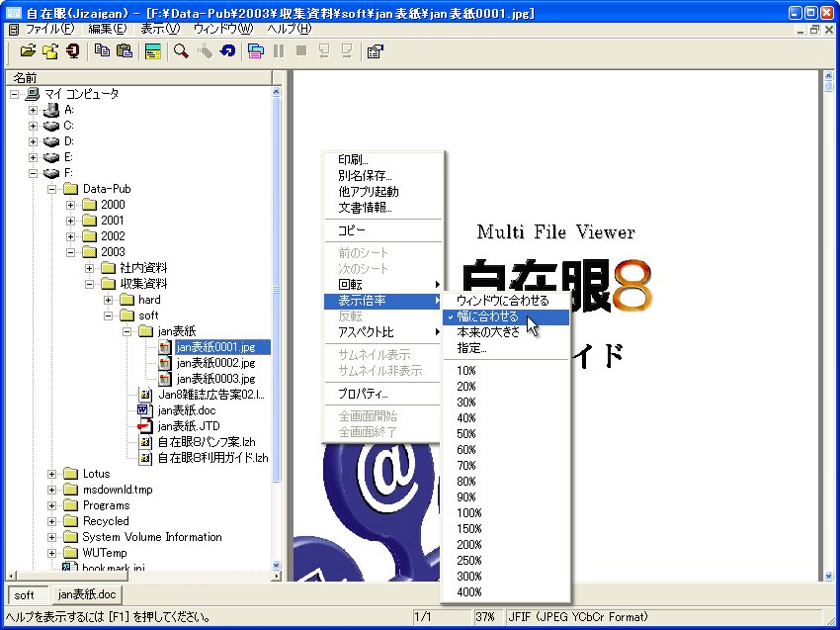Click the image viewer scroll-down arrow
Screen dimensions: 840x630
coord(828,577)
